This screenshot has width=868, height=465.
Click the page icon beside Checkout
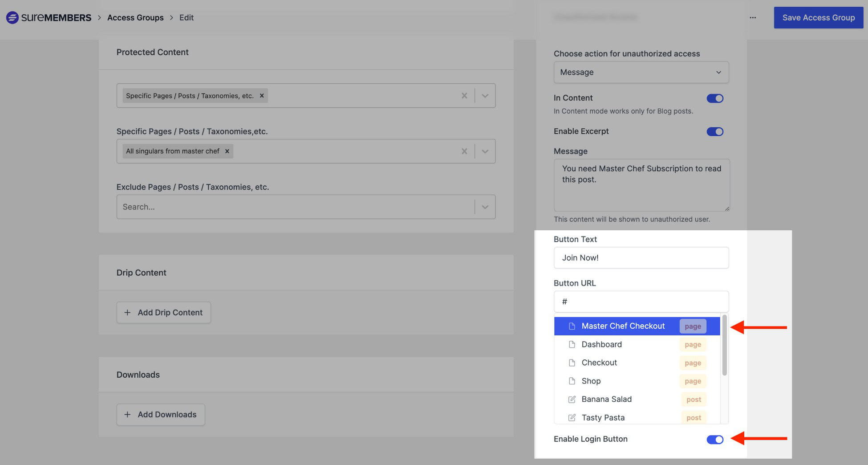pyautogui.click(x=572, y=363)
